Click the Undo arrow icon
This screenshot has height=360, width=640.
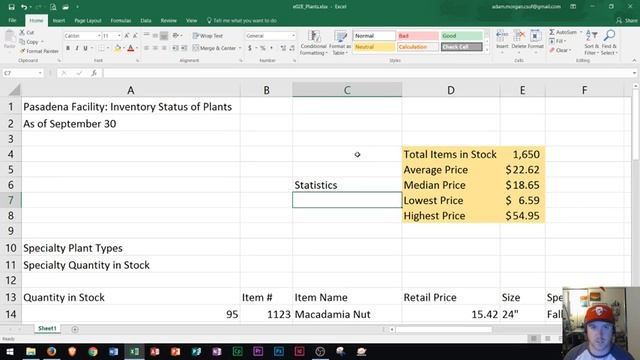click(24, 7)
